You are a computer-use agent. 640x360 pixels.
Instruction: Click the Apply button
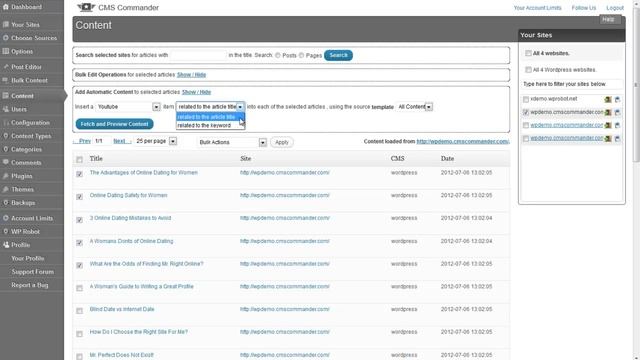tap(282, 142)
